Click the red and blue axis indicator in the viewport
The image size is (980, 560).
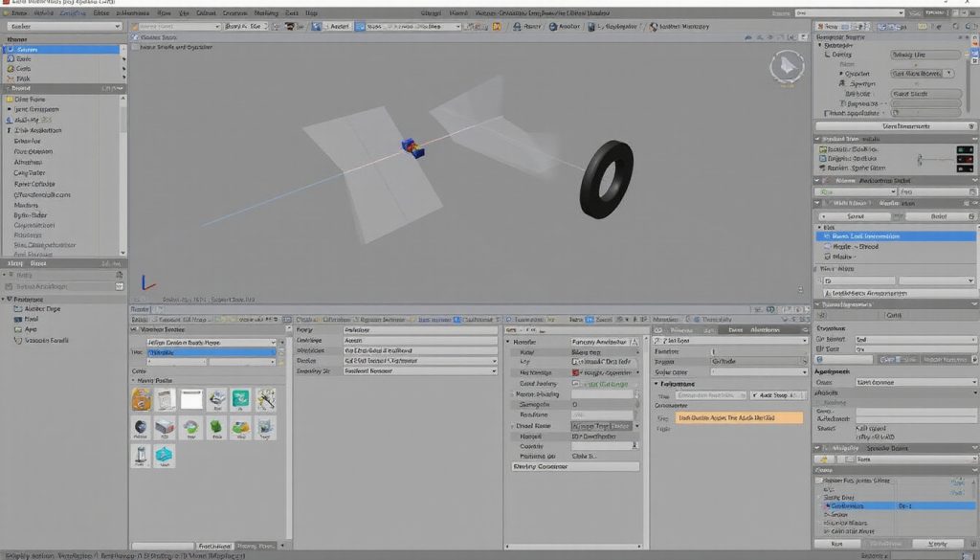coord(147,283)
